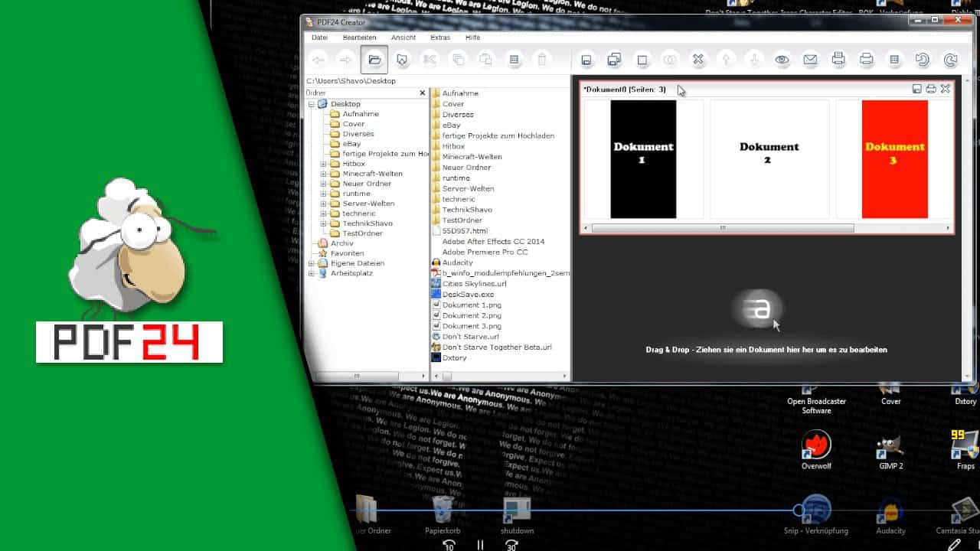Move page down with the down arrow icon
980x551 pixels.
754,60
